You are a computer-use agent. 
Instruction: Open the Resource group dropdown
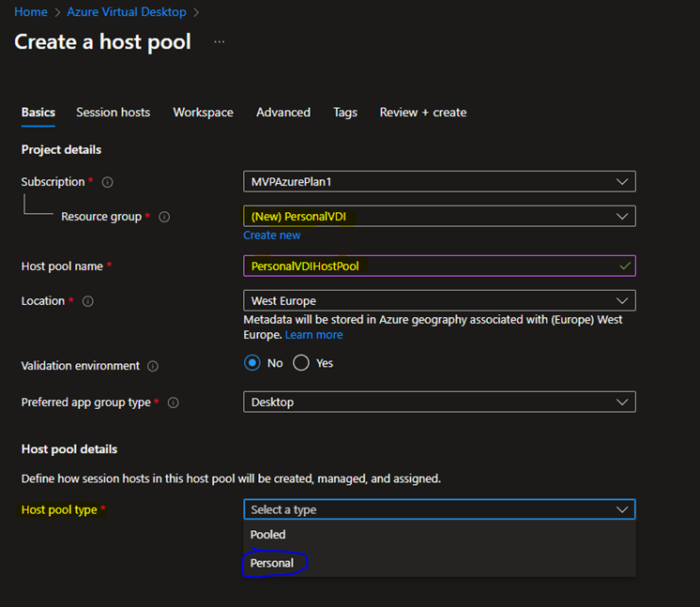(x=438, y=216)
